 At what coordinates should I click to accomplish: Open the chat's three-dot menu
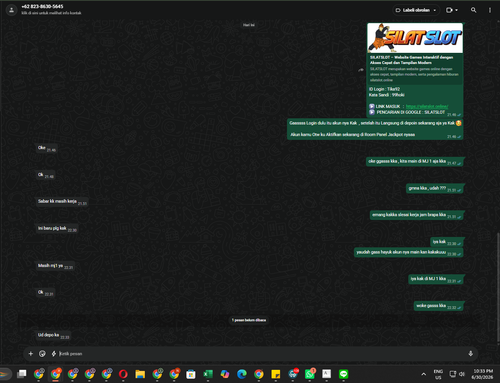(490, 10)
